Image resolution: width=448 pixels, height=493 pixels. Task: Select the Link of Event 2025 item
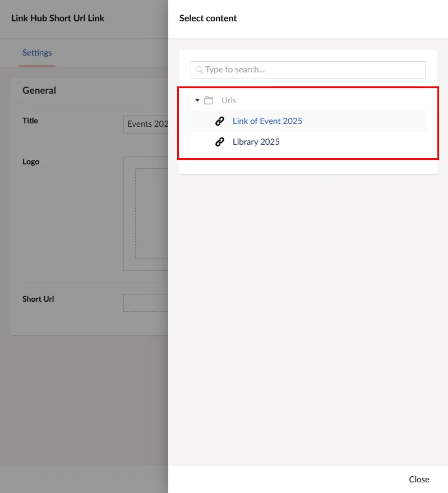point(267,121)
